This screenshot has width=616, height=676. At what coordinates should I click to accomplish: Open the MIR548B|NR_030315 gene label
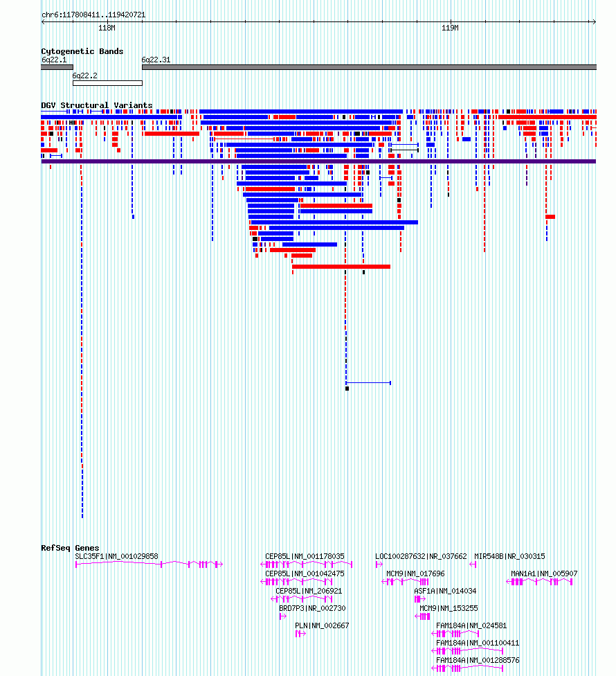[x=509, y=557]
